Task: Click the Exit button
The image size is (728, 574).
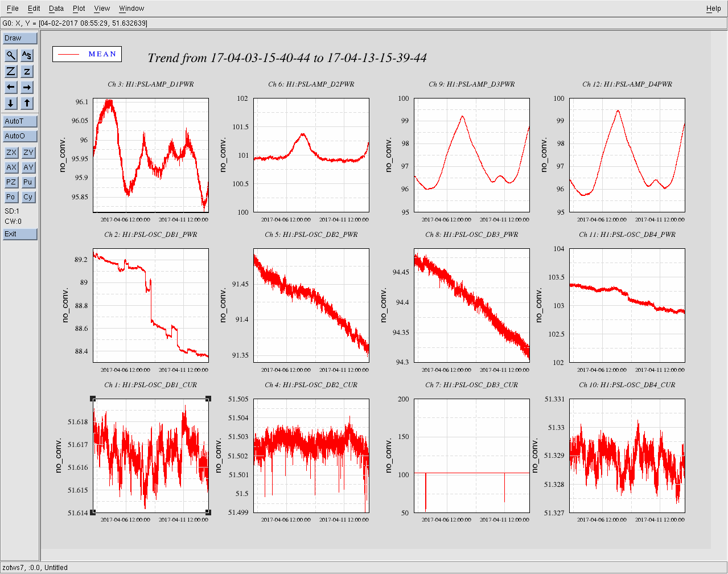Action: (20, 234)
